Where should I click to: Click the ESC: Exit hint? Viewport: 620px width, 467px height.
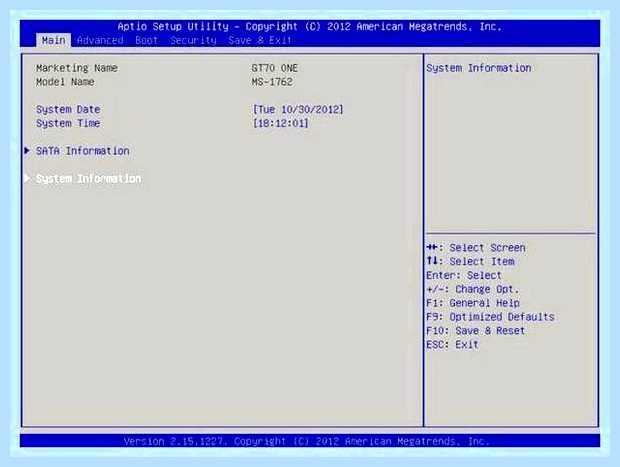point(452,344)
